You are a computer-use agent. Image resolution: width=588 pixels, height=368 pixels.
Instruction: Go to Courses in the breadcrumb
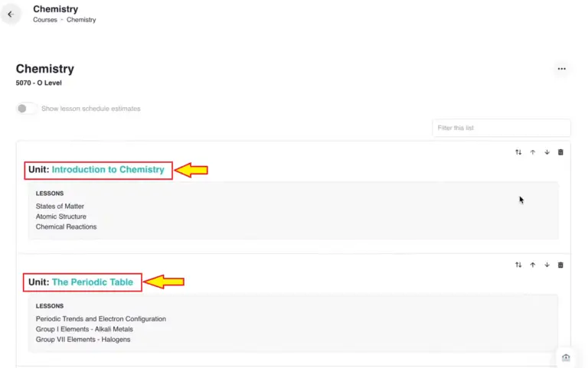click(44, 20)
